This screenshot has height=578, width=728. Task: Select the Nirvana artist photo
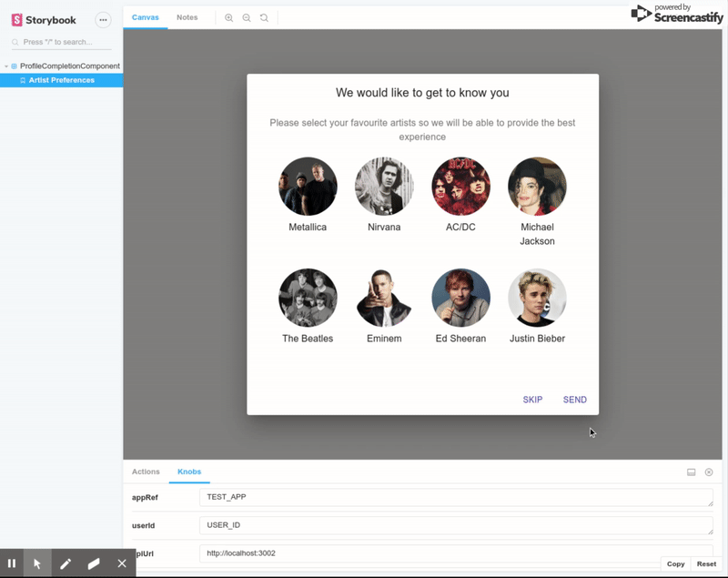384,187
